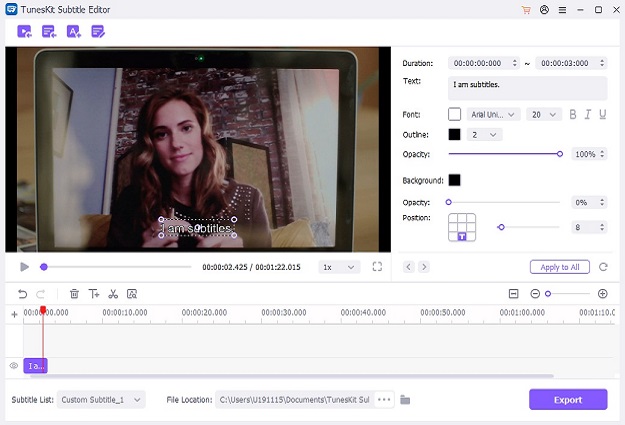Click the 00:00:30.000 mark on timeline ruler
Viewport: 625px width, 425px height.
[x=284, y=313]
